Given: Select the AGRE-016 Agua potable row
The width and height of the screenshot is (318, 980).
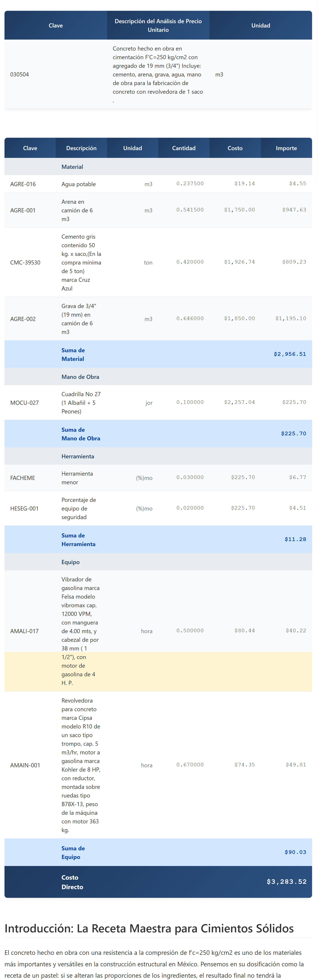Looking at the screenshot, I should click(x=78, y=184).
